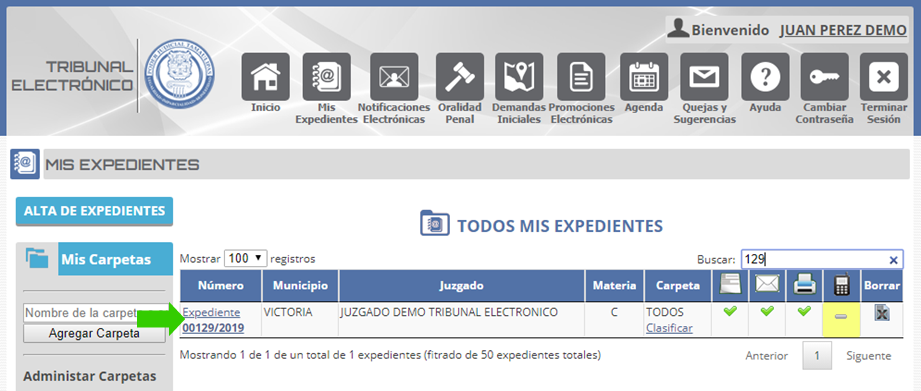Screen dimensions: 921x391
Task: Click the Clasificar link
Action: 669,328
